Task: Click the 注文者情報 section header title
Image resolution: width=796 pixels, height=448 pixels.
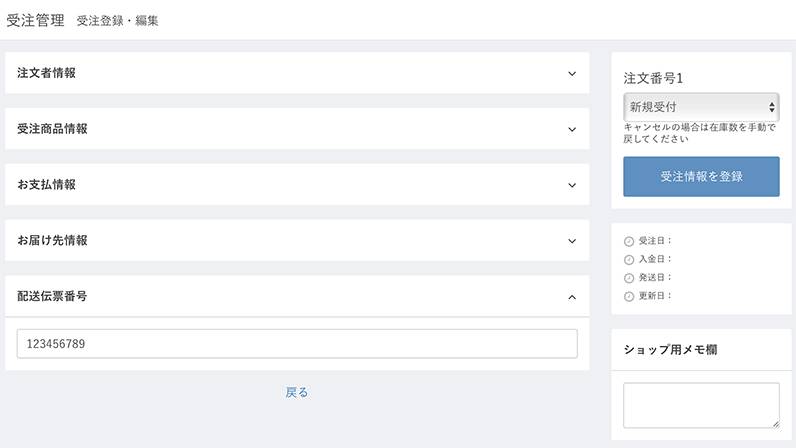Action: click(46, 73)
